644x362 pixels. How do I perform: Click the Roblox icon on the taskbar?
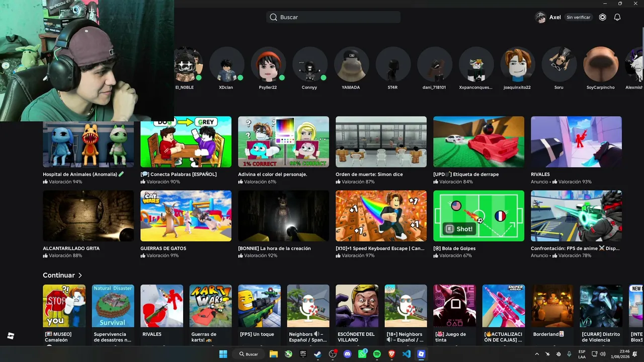(421, 354)
